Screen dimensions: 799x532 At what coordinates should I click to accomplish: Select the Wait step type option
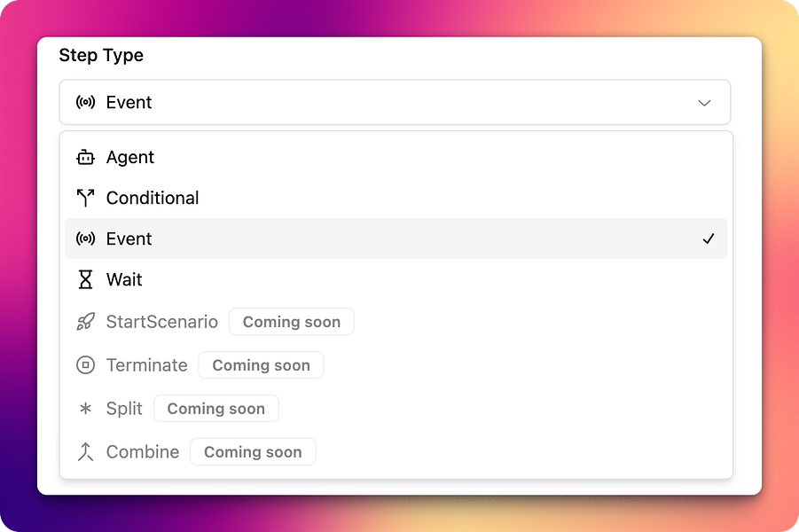tap(396, 279)
